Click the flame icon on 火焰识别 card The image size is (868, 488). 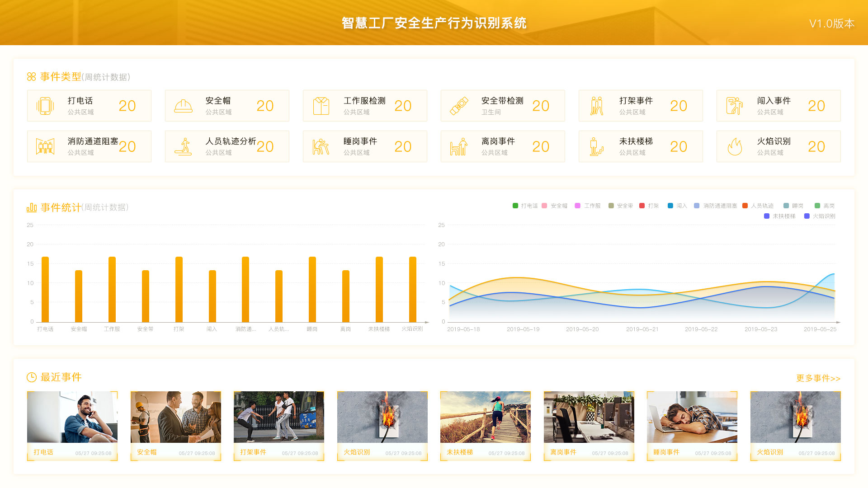tap(735, 147)
